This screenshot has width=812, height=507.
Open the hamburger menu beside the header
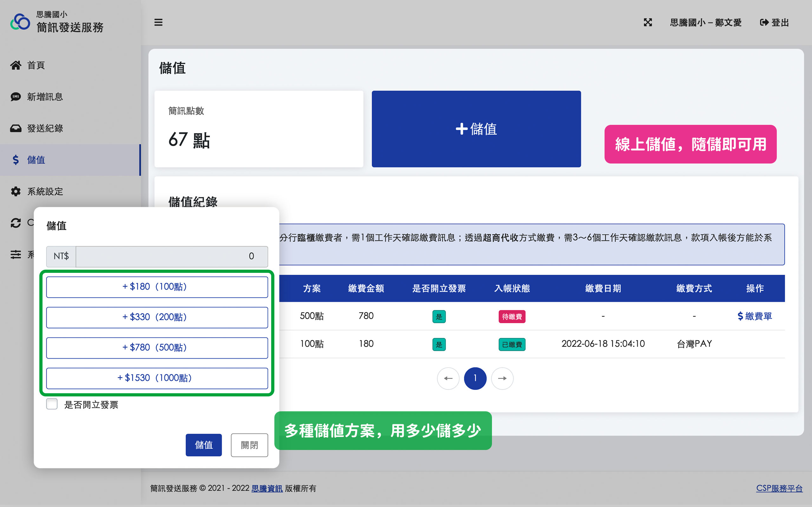(x=158, y=22)
